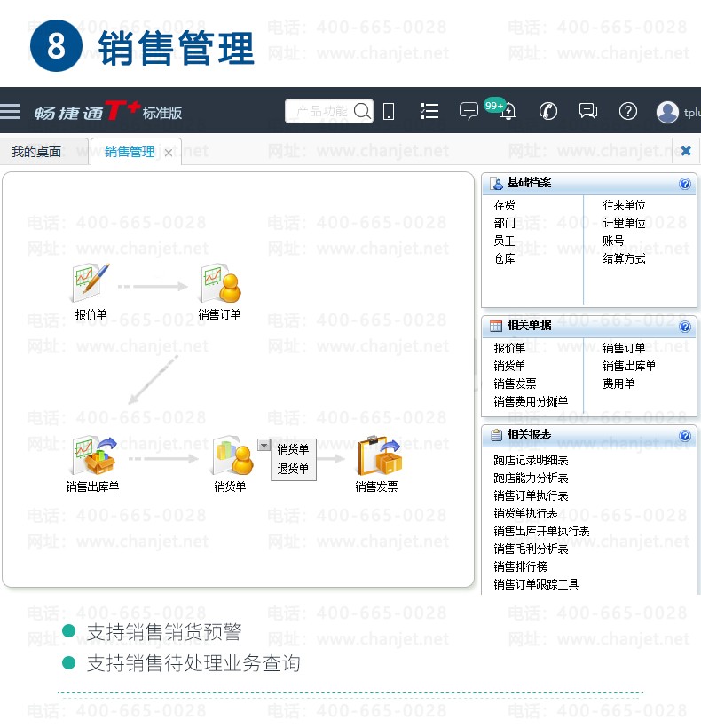The image size is (701, 728).
Task: Open the 销售发票 flowchart icon
Action: pyautogui.click(x=380, y=455)
